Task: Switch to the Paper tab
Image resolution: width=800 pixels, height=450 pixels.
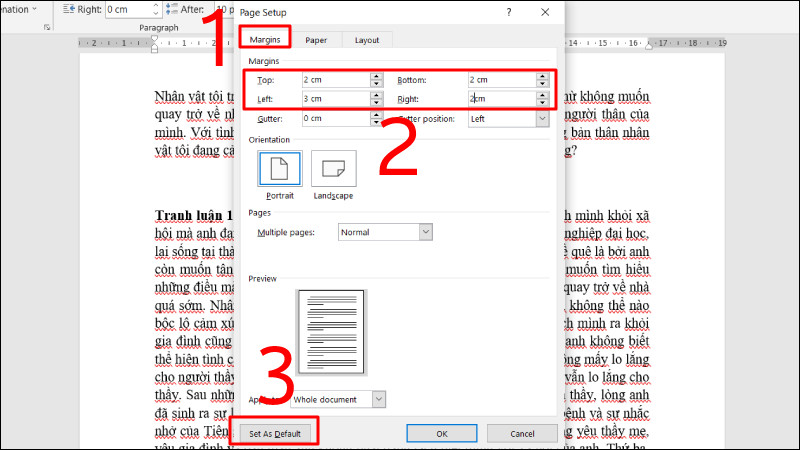Action: tap(316, 40)
